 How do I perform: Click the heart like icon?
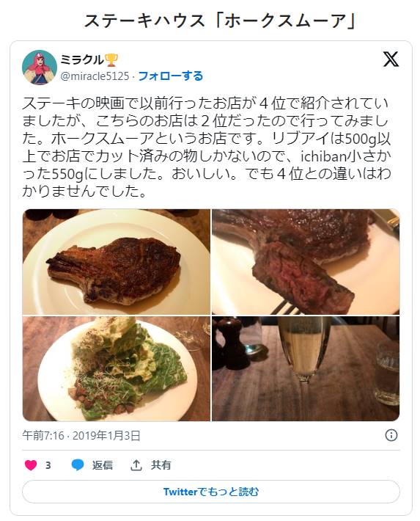(x=31, y=464)
